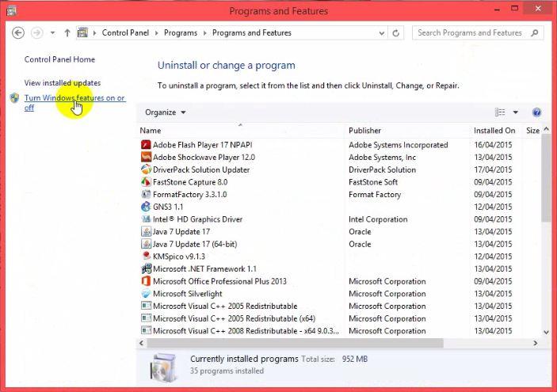Select Java 7 Update 17 (64-bit) icon
557x392 pixels.
pyautogui.click(x=146, y=244)
